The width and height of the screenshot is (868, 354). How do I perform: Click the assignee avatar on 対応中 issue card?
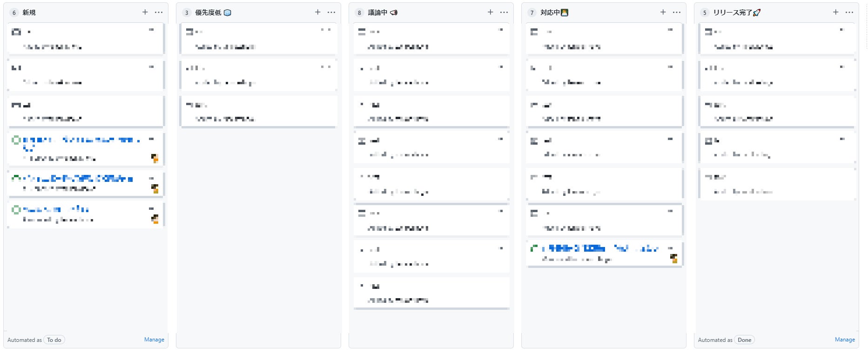(674, 258)
